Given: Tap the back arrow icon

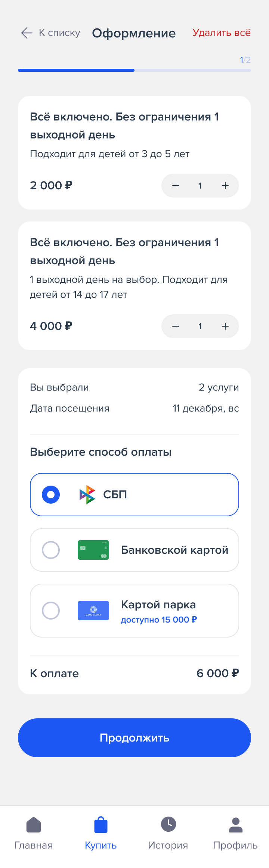Looking at the screenshot, I should 27,33.
